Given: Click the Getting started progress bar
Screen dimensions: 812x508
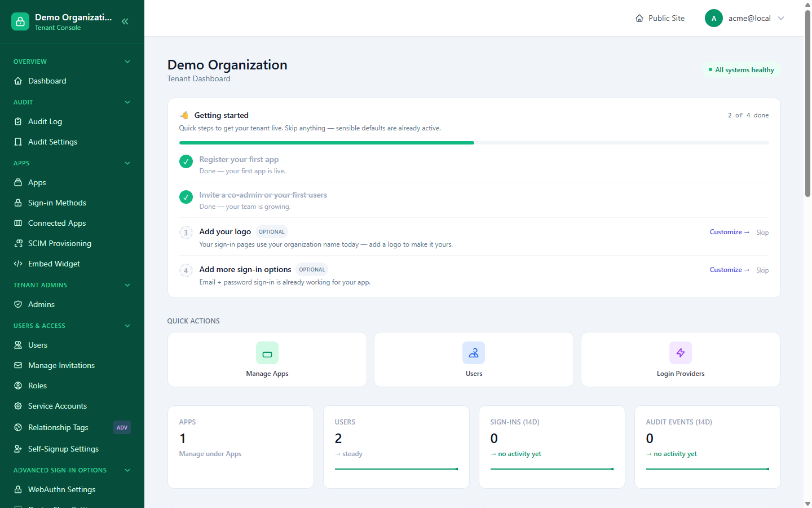Looking at the screenshot, I should [474, 143].
